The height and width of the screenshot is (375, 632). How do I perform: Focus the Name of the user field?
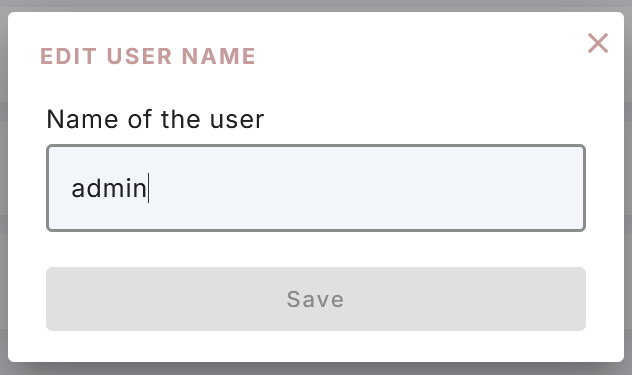(x=316, y=188)
